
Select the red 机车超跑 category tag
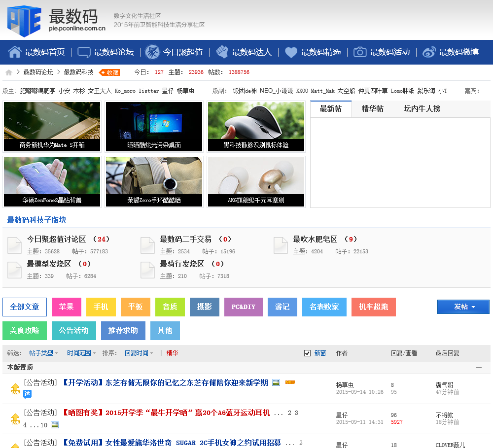[374, 307]
